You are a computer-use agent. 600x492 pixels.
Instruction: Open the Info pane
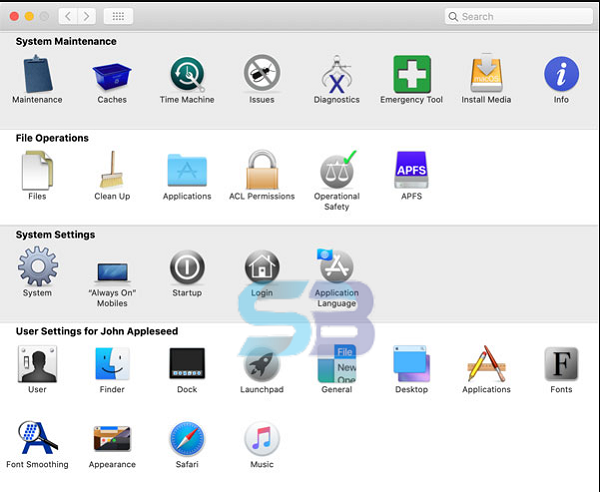coord(561,74)
